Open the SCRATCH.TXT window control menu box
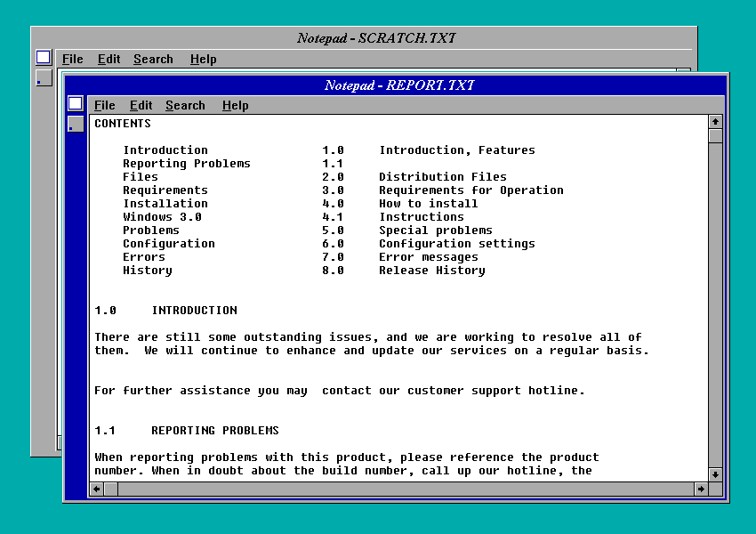Screen dimensions: 756x534 (x=44, y=58)
